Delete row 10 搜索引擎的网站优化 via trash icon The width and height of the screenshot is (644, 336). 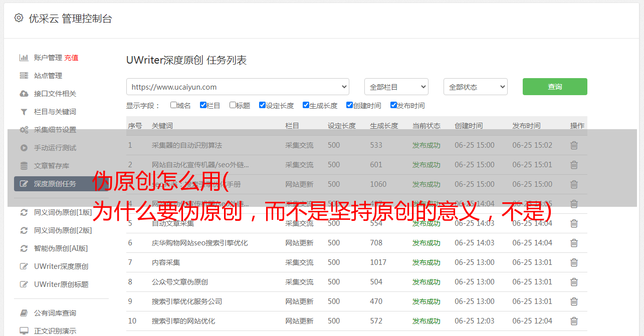(574, 321)
